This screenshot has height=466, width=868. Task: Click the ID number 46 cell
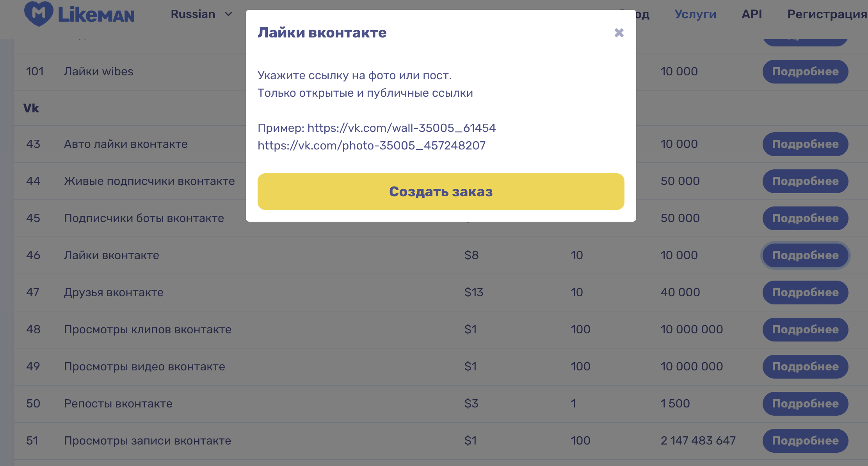coord(33,255)
